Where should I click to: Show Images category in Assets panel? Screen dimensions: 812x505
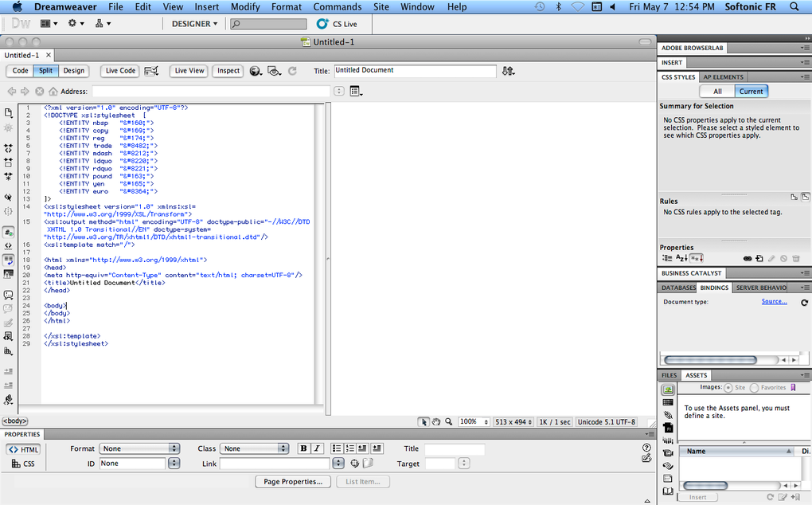coord(668,390)
